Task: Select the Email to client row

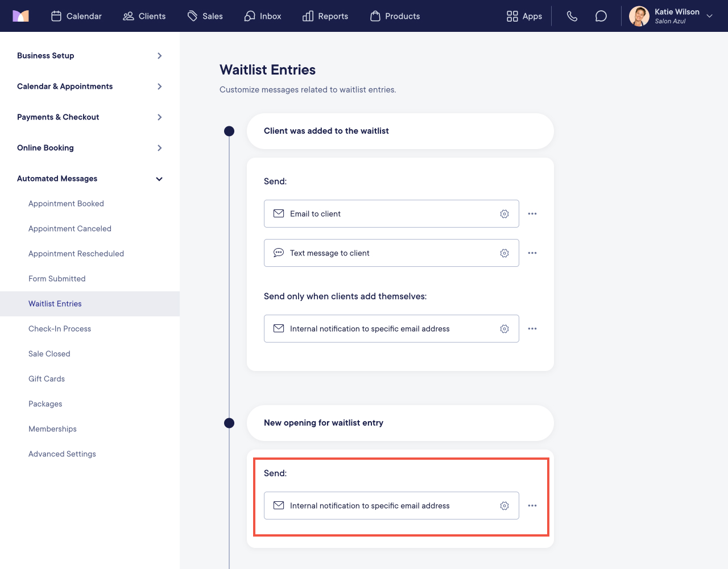Action: coord(391,214)
